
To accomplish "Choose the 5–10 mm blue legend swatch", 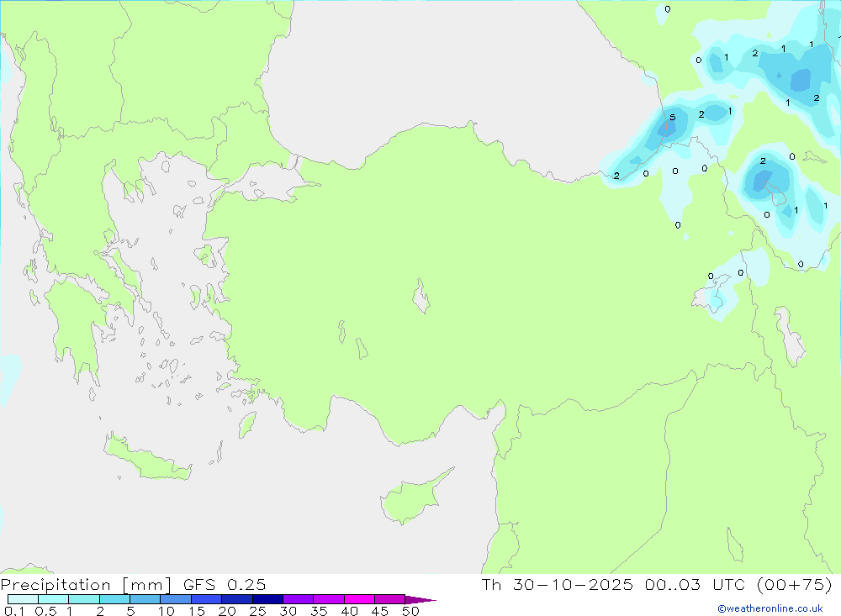I will [145, 599].
